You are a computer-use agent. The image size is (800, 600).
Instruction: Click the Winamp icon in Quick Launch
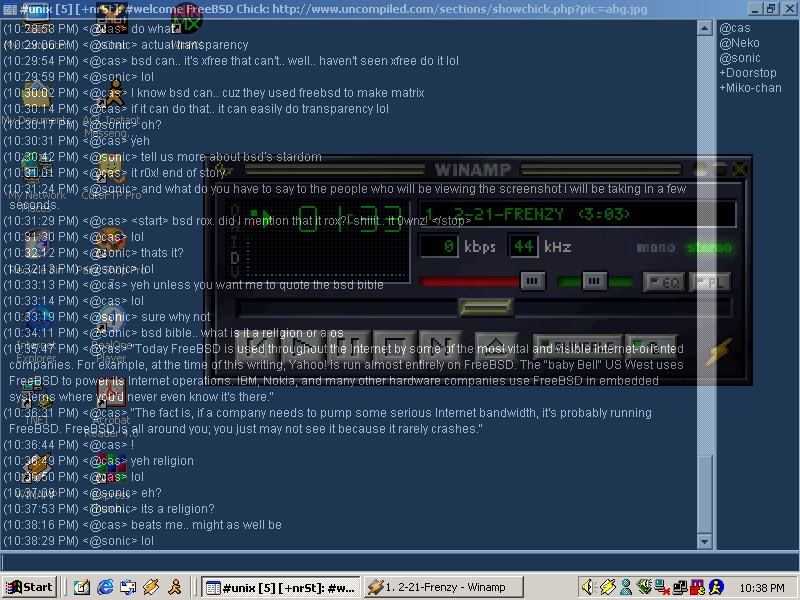(x=151, y=587)
